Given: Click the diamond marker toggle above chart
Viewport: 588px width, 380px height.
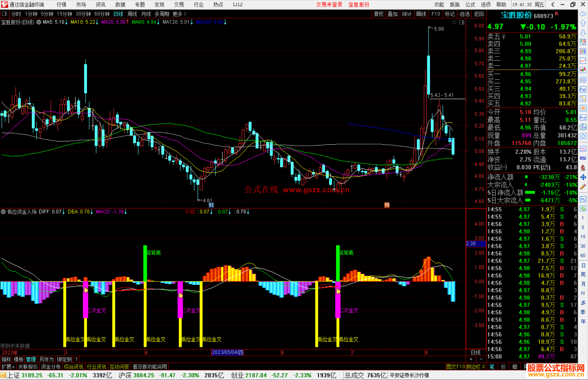Looking at the screenshot, I should [x=454, y=22].
